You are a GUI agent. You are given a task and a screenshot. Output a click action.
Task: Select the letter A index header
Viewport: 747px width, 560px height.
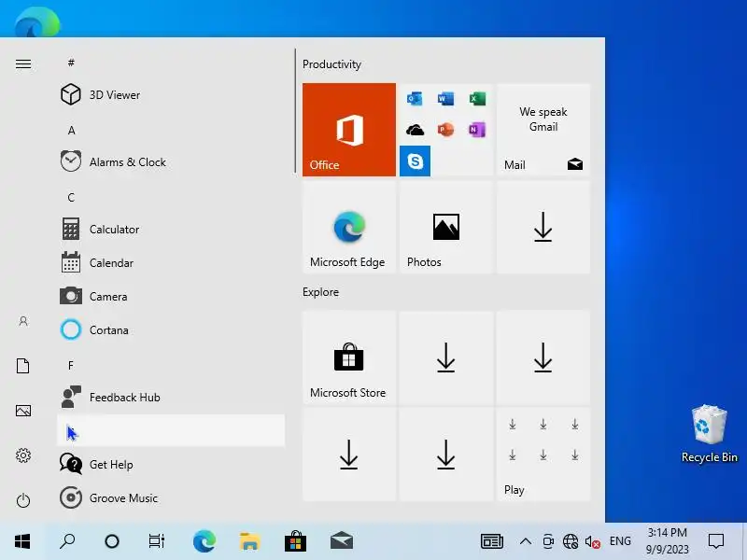point(71,130)
